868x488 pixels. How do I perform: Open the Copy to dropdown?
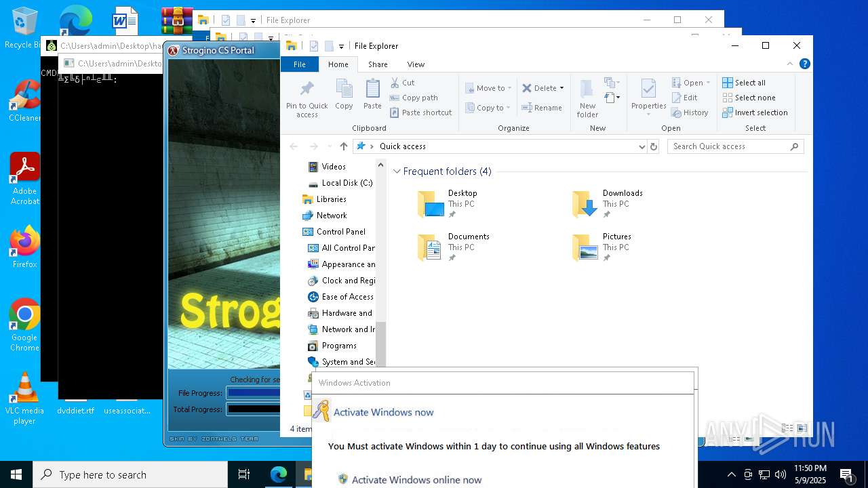[x=488, y=108]
